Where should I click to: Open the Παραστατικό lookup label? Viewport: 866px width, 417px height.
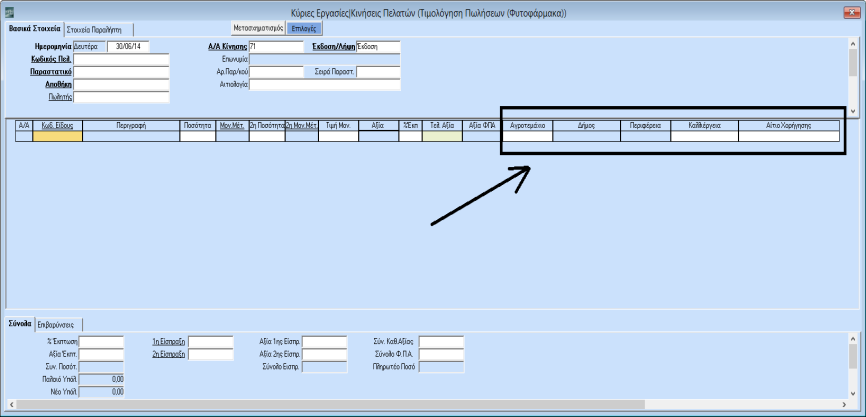50,72
